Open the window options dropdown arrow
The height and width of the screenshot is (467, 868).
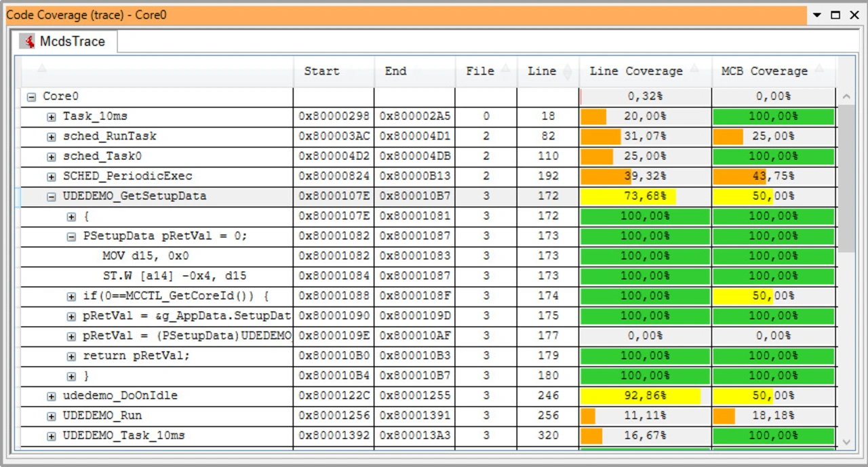click(817, 15)
